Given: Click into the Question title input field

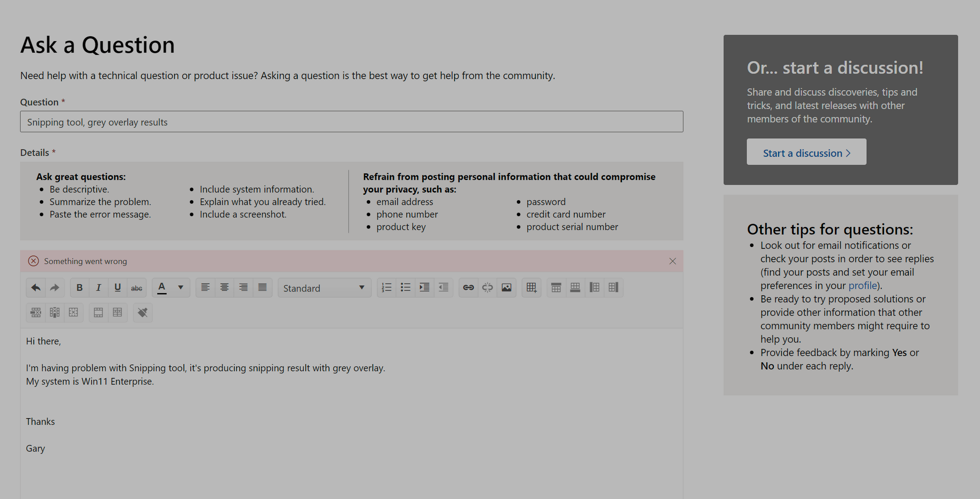Looking at the screenshot, I should click(352, 122).
